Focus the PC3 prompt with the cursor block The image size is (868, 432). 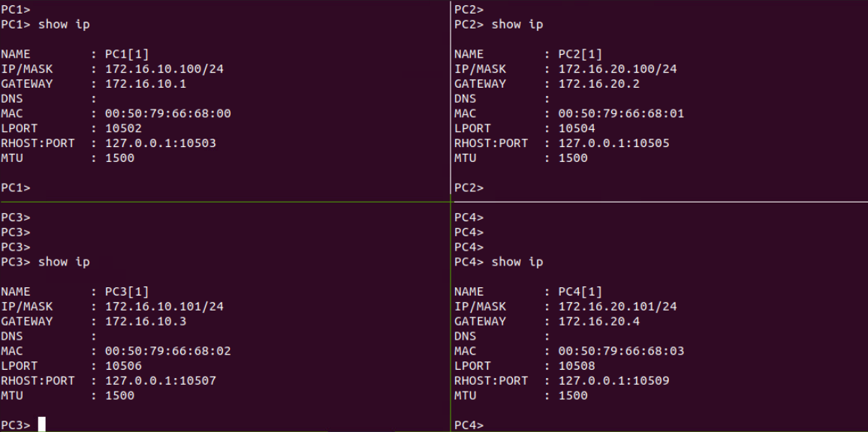click(x=23, y=424)
